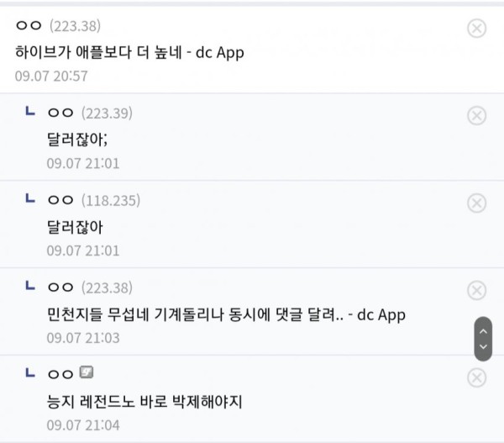Open nickname ㅇㅇ of the last reply
This screenshot has height=443, width=504.
60,374
